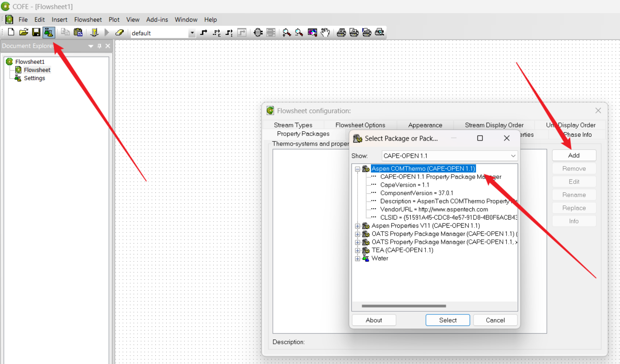Viewport: 620px width, 364px height.
Task: Select Aspen COMThermo (CAPE-OPEN 1.1) package
Action: pyautogui.click(x=423, y=169)
